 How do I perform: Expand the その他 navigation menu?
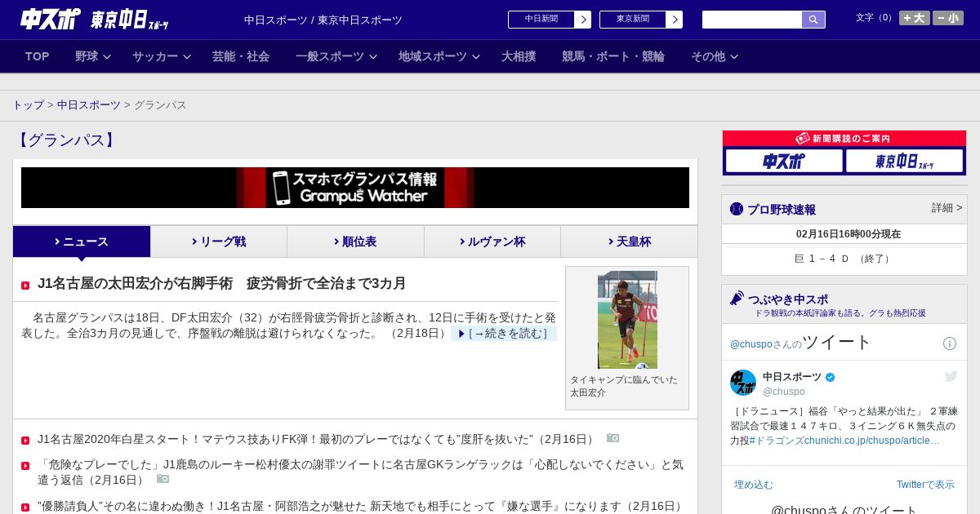(715, 56)
